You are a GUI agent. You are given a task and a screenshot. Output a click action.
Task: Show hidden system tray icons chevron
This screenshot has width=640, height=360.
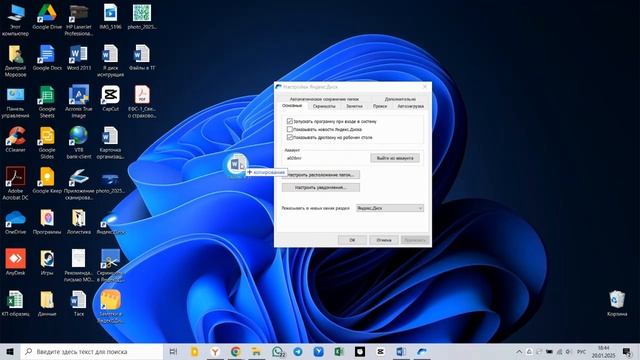(519, 351)
